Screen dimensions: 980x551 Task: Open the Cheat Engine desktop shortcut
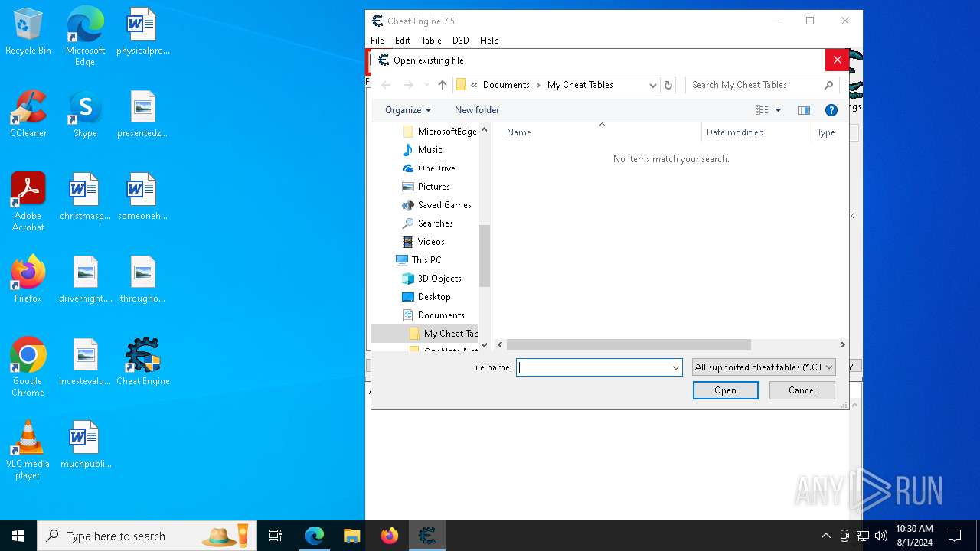[143, 362]
